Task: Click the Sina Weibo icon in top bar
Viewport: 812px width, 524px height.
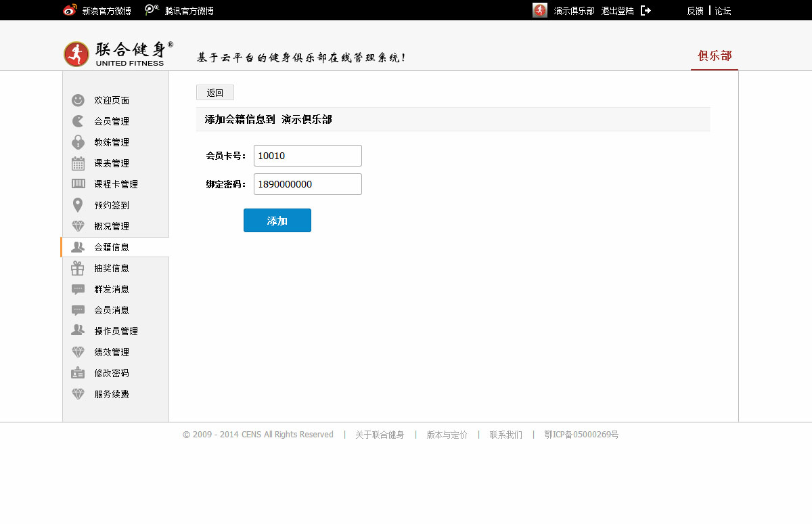Action: point(70,10)
